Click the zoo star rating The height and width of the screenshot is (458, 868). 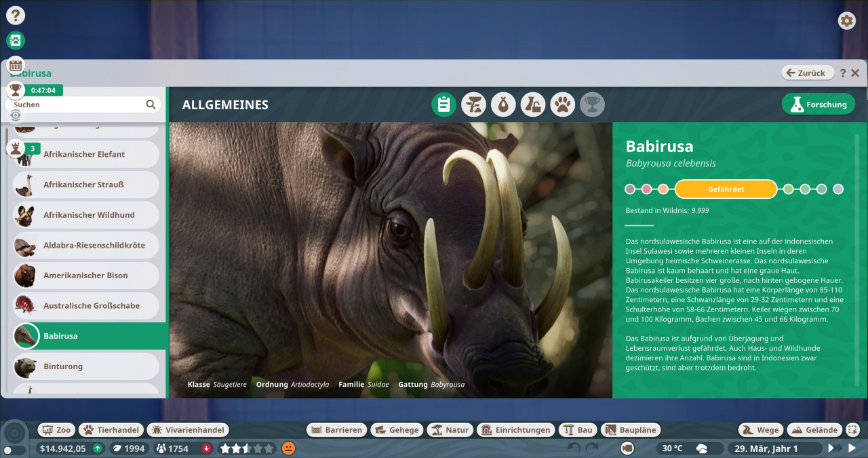tap(247, 449)
